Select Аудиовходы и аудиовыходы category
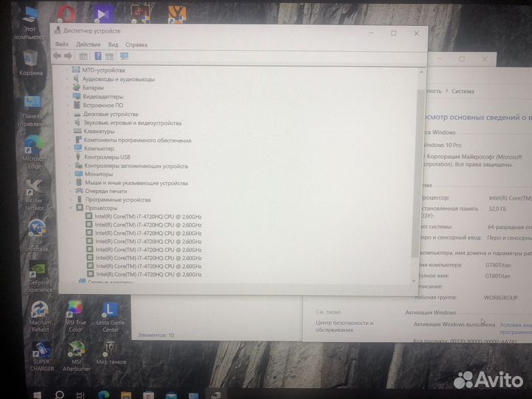The image size is (532, 399). pyautogui.click(x=118, y=79)
